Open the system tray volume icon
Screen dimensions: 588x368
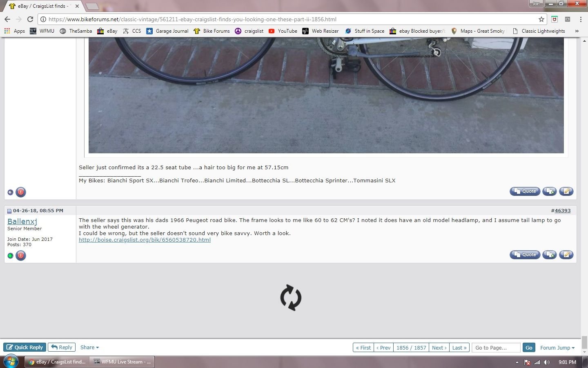pos(547,362)
